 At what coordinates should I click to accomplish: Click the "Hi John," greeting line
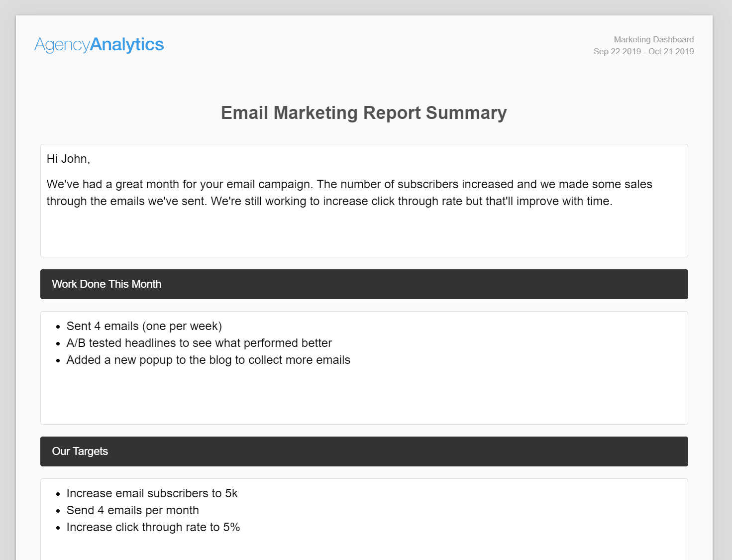(x=68, y=159)
